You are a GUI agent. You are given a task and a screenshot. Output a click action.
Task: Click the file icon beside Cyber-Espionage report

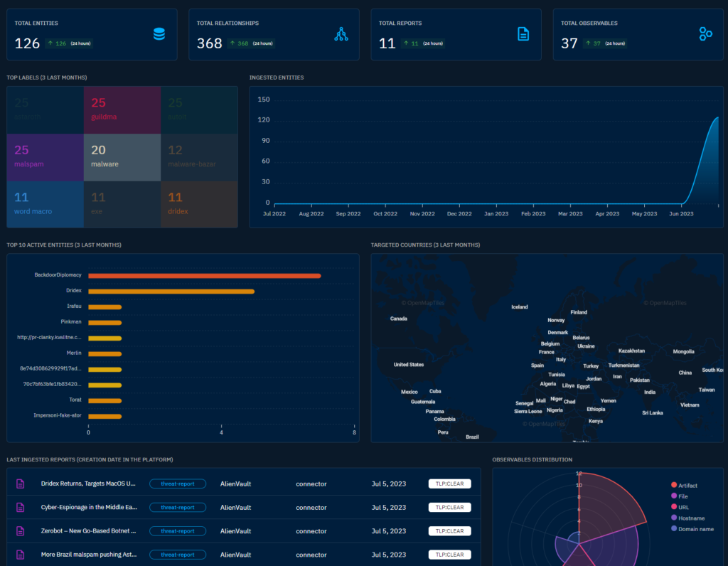(x=21, y=508)
